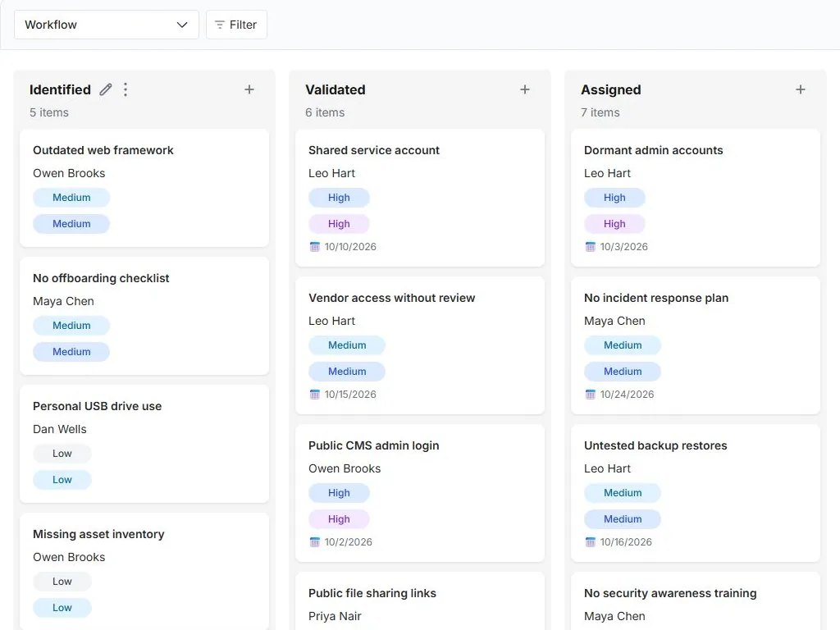Click calendar icon next to 10/2/2026
This screenshot has height=630, width=840.
[x=314, y=542]
